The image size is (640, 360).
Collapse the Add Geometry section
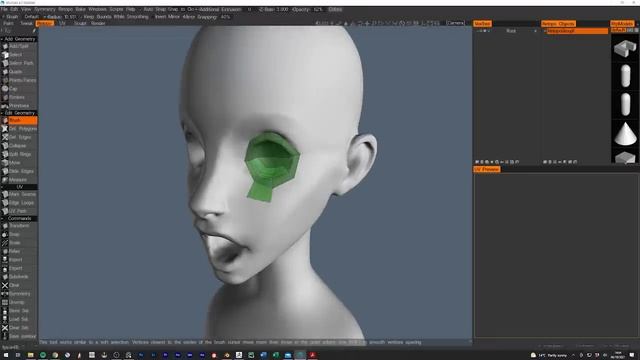19,39
